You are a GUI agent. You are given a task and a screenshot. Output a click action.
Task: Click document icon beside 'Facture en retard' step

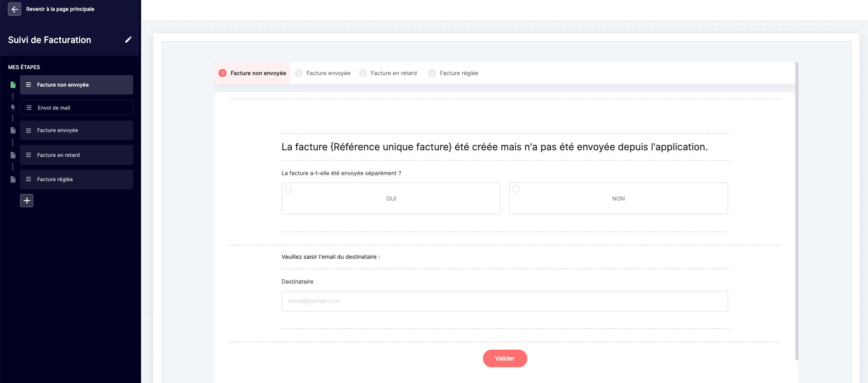[13, 155]
